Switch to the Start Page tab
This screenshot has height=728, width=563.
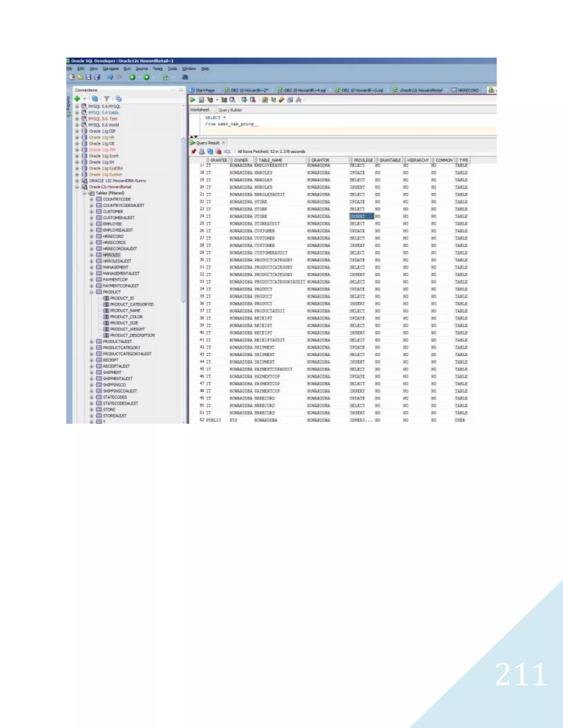[x=202, y=90]
